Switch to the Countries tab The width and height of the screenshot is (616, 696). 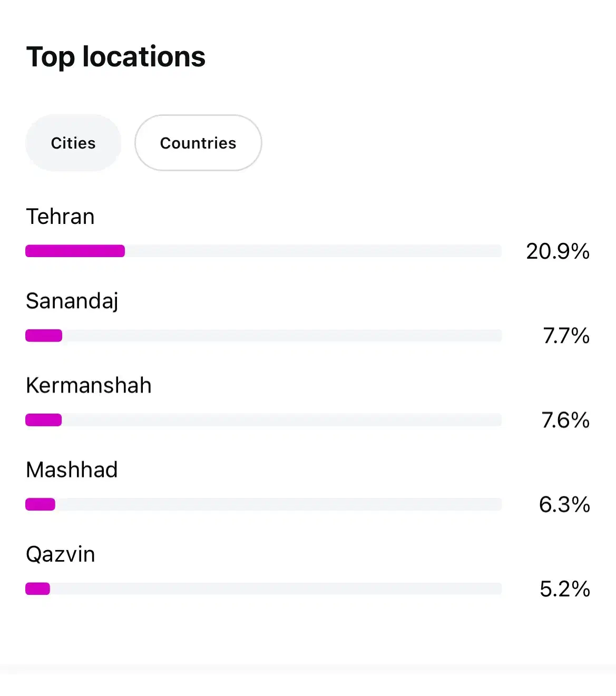[198, 143]
